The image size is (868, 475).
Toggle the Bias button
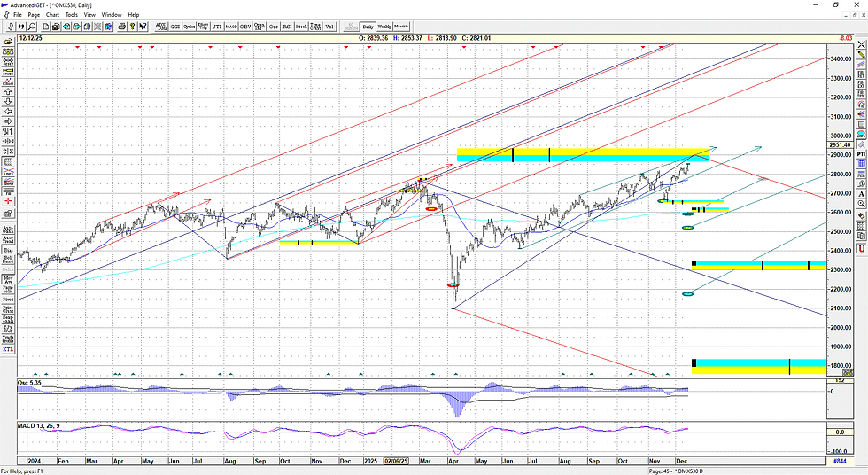click(x=8, y=250)
